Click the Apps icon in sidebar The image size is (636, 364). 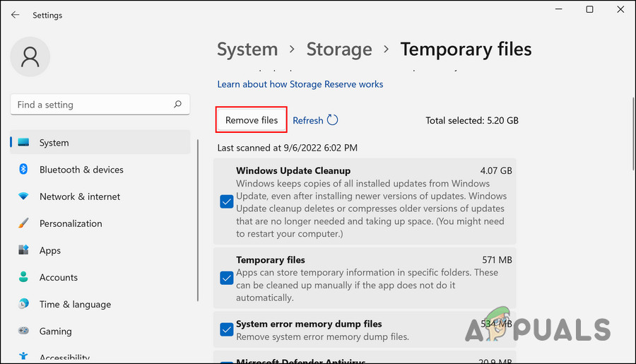tap(23, 250)
